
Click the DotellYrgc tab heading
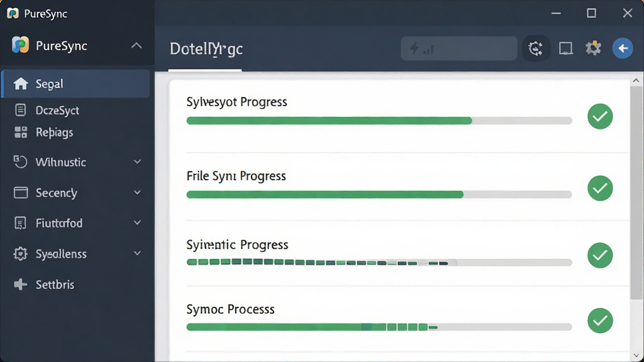point(206,49)
